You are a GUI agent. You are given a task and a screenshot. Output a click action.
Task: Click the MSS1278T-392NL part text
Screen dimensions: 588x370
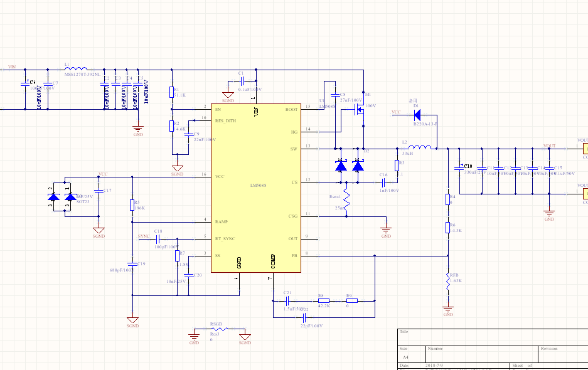point(82,74)
